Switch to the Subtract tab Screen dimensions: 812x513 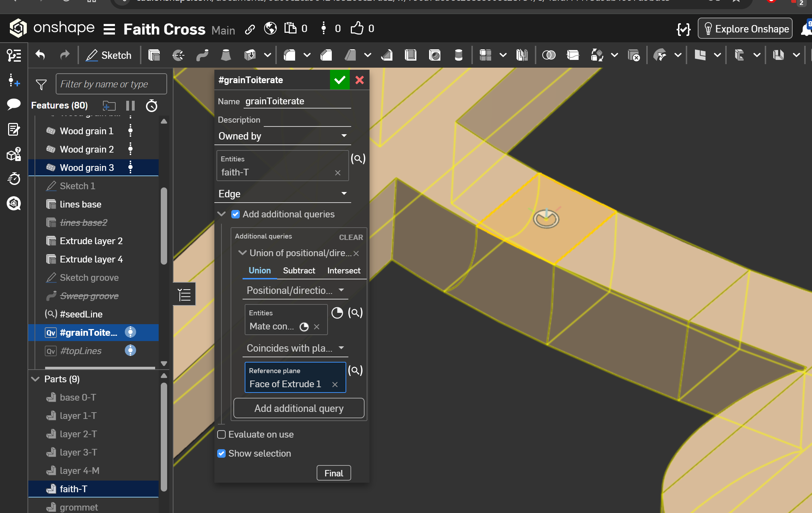299,271
